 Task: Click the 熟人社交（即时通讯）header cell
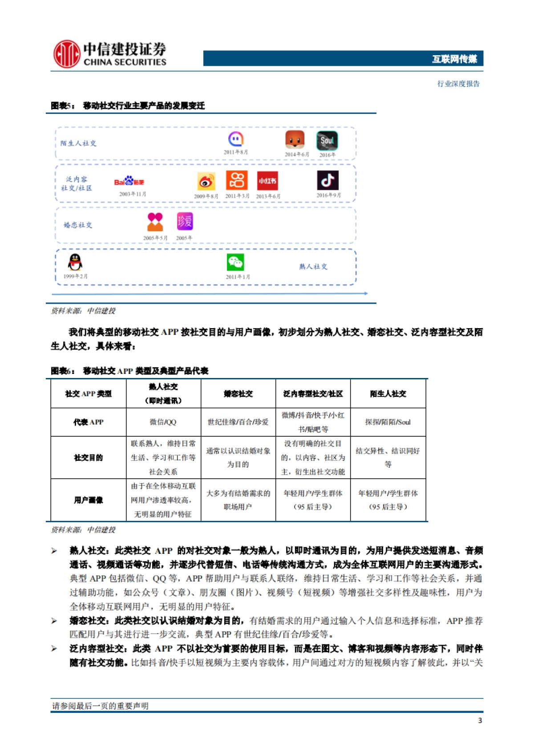click(x=163, y=394)
